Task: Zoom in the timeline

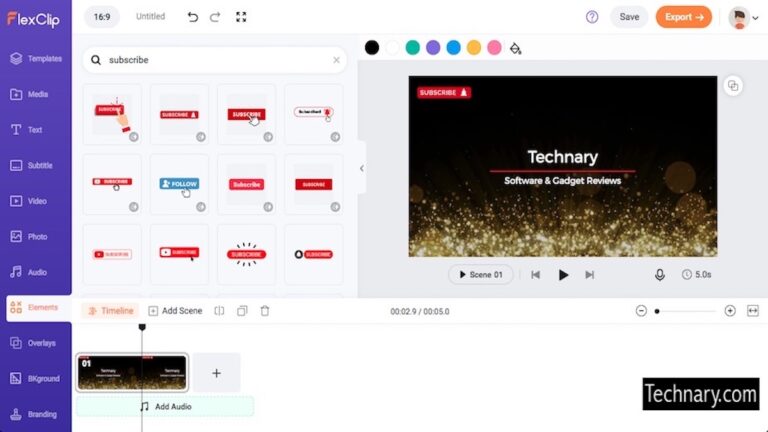Action: (x=730, y=311)
